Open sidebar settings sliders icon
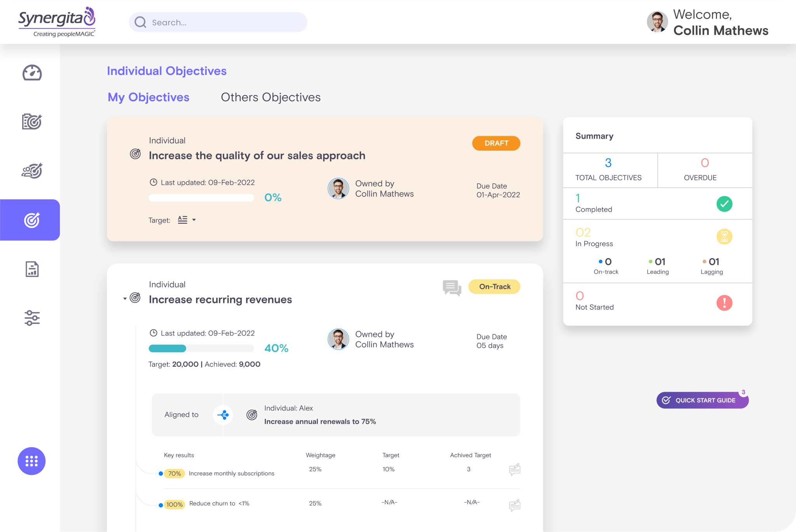Image resolution: width=796 pixels, height=532 pixels. (x=31, y=318)
